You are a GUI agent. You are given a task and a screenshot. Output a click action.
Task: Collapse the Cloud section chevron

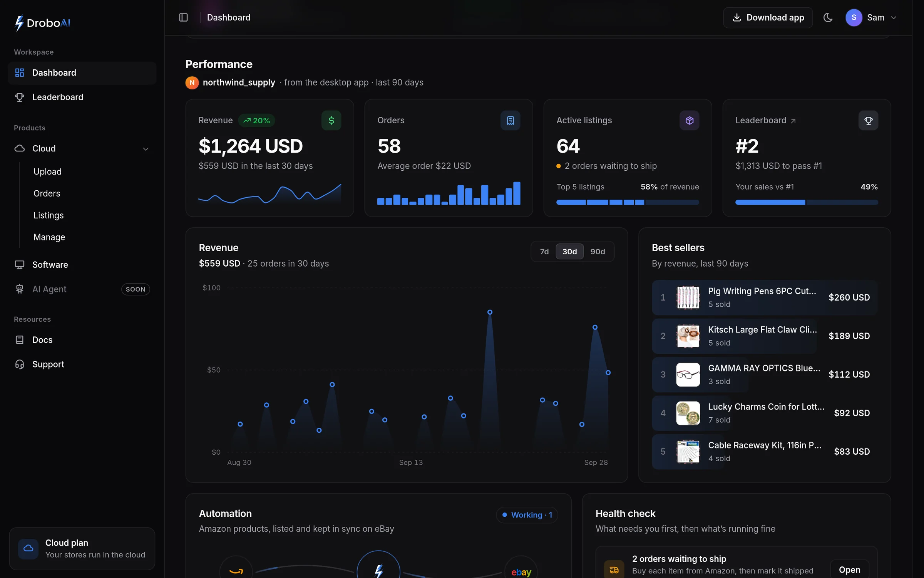(146, 149)
